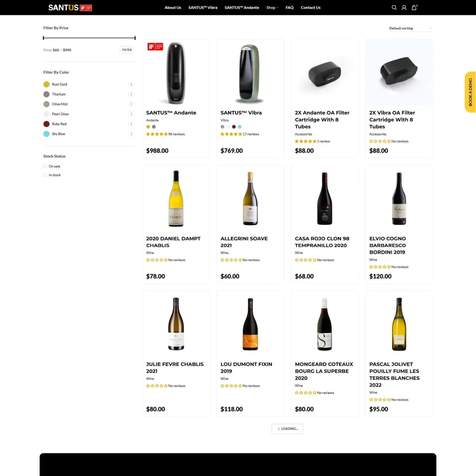Click the left handle of the price slider
Viewport: 476px width, 476px height.
(44, 38)
